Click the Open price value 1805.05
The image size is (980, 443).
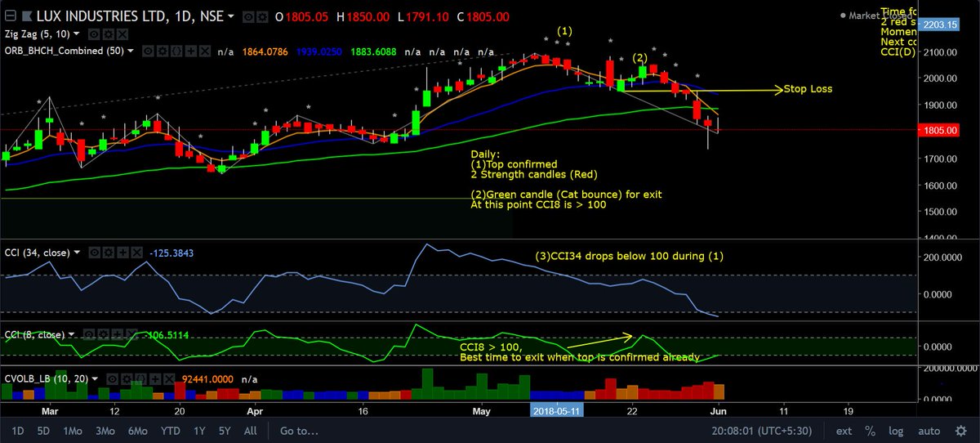pos(305,17)
